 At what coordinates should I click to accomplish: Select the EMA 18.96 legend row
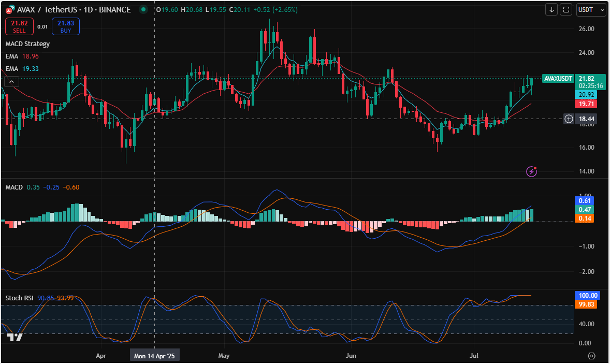[x=22, y=56]
